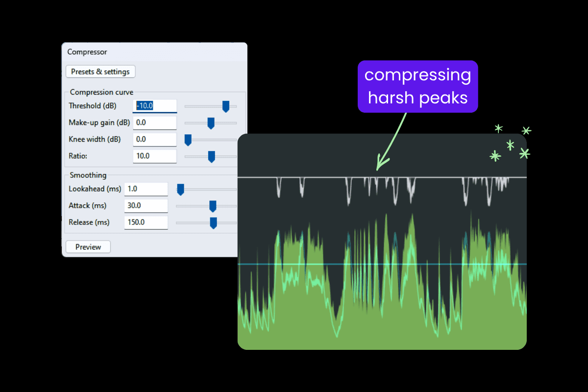This screenshot has width=588, height=392.
Task: Click the Make-up gain (dB) input field
Action: click(x=155, y=122)
